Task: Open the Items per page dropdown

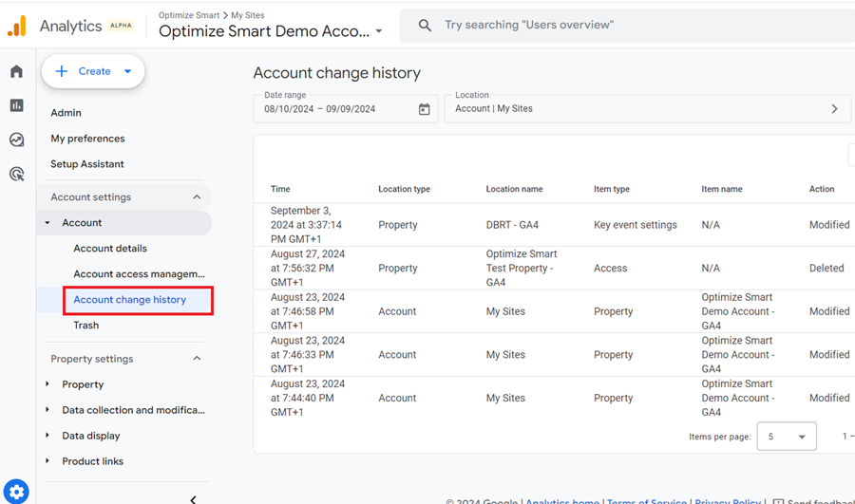Action: point(787,437)
